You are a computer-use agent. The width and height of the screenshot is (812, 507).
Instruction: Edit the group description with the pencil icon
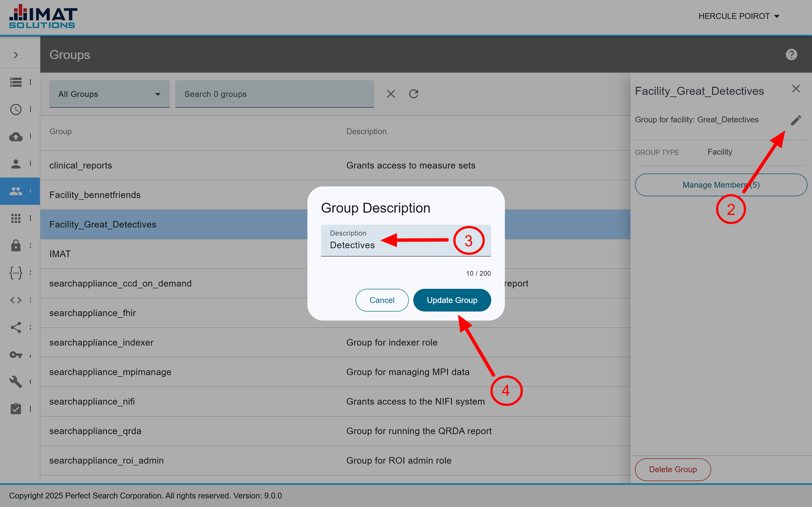tap(796, 120)
